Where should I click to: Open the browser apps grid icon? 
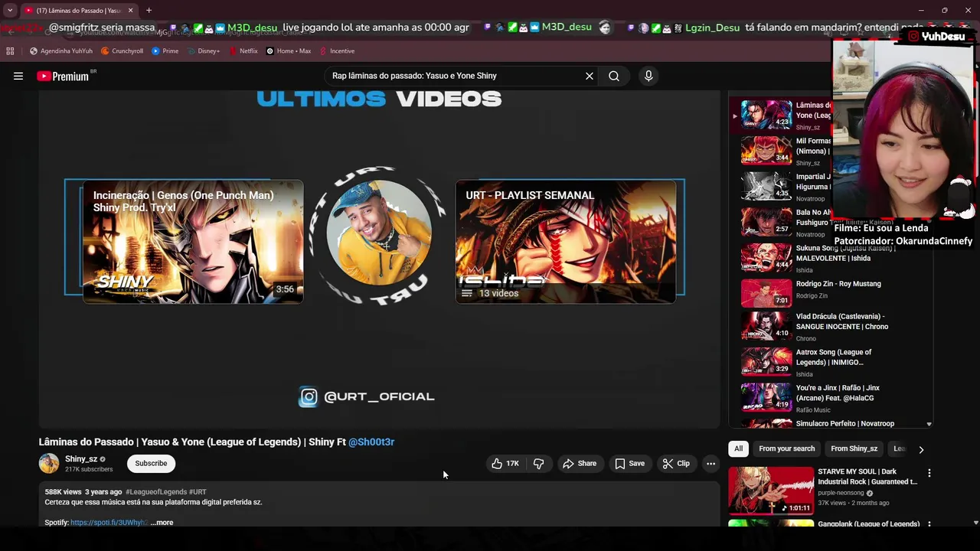[10, 51]
